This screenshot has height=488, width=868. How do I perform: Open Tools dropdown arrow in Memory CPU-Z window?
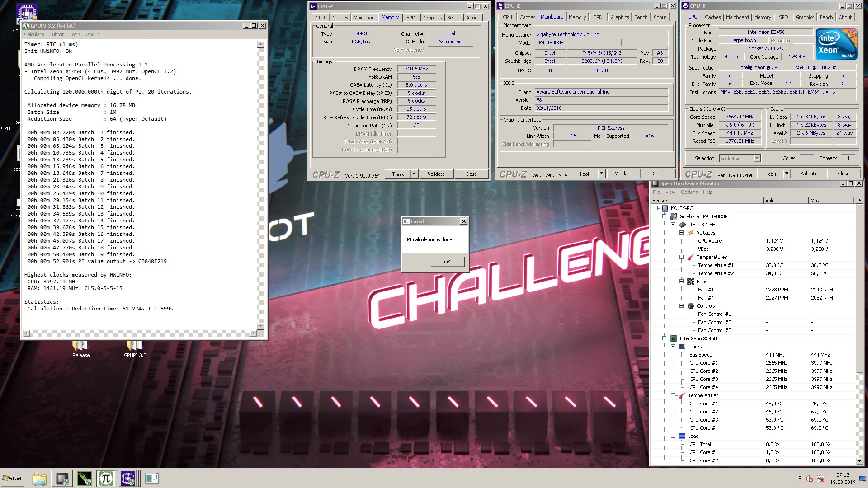click(x=414, y=174)
